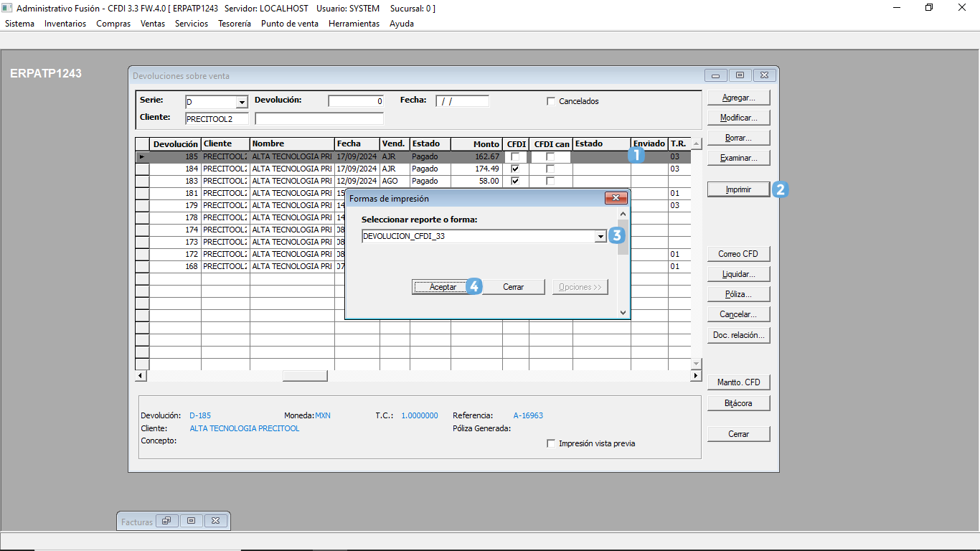Minimize the Devoluciones sobre venta window
Viewport: 980px width, 551px height.
click(715, 75)
